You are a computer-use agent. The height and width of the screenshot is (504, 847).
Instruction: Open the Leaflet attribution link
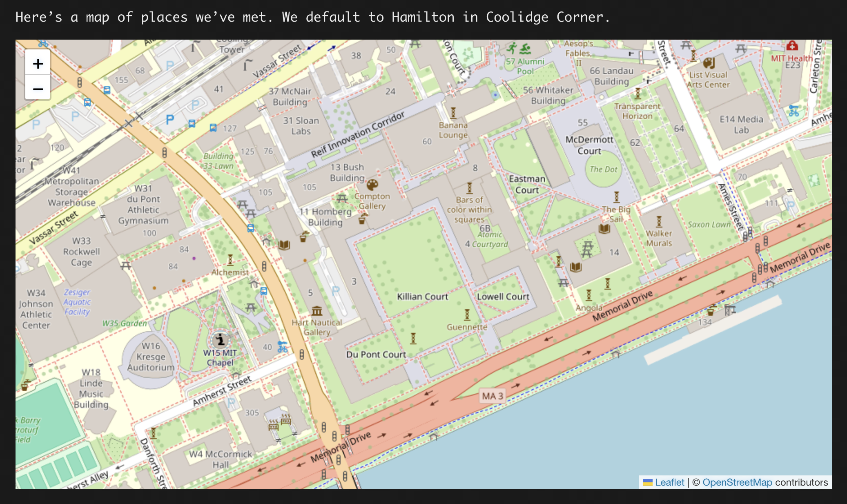669,482
